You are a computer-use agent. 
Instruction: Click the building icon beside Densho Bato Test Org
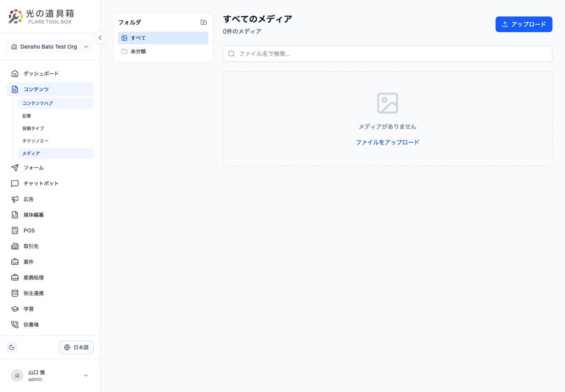[x=14, y=47]
